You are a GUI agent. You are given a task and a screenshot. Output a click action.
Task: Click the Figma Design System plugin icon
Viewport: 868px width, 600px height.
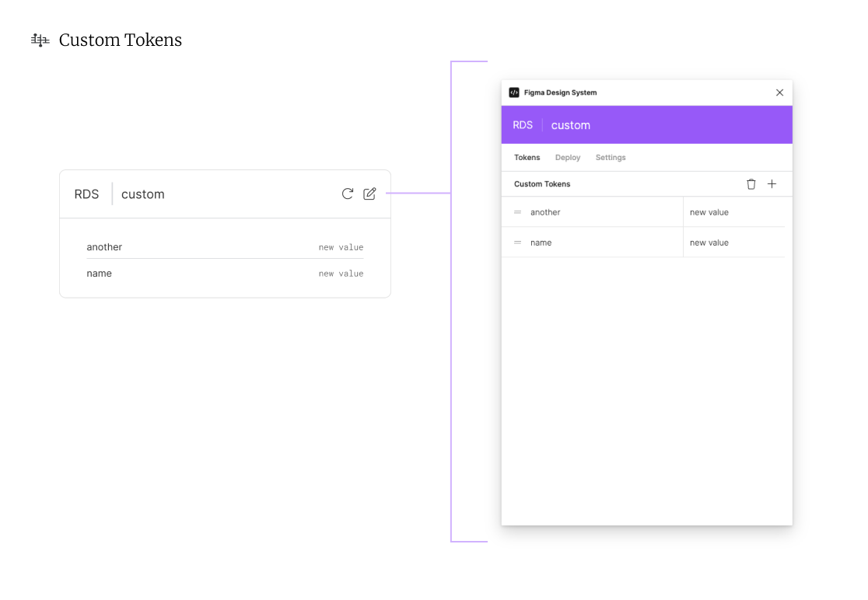[514, 92]
